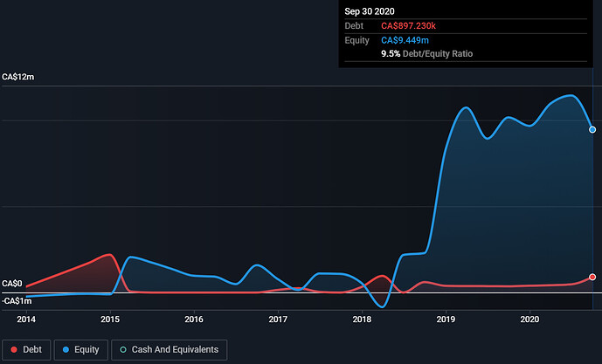The width and height of the screenshot is (602, 364).
Task: Click the -CA$1m y-axis label
Action: pos(17,301)
